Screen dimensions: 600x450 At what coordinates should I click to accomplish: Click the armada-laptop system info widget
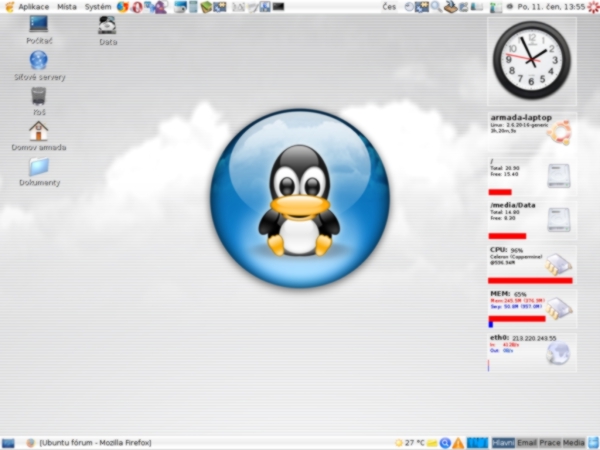click(532, 131)
